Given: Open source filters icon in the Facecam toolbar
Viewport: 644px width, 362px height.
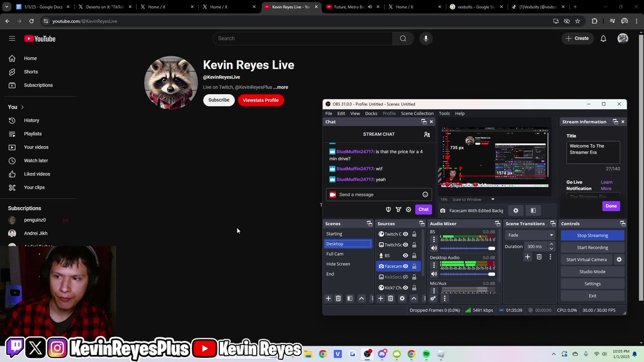Looking at the screenshot, I should click(x=533, y=211).
